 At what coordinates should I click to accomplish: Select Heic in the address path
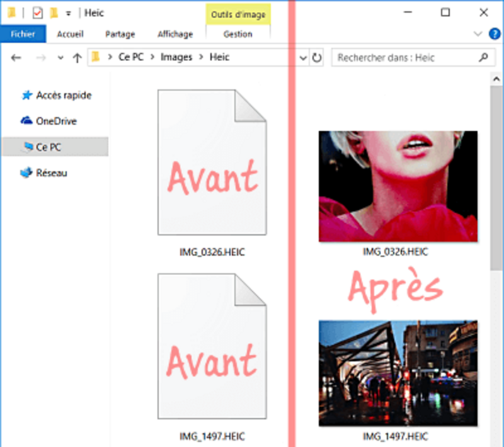click(x=219, y=57)
